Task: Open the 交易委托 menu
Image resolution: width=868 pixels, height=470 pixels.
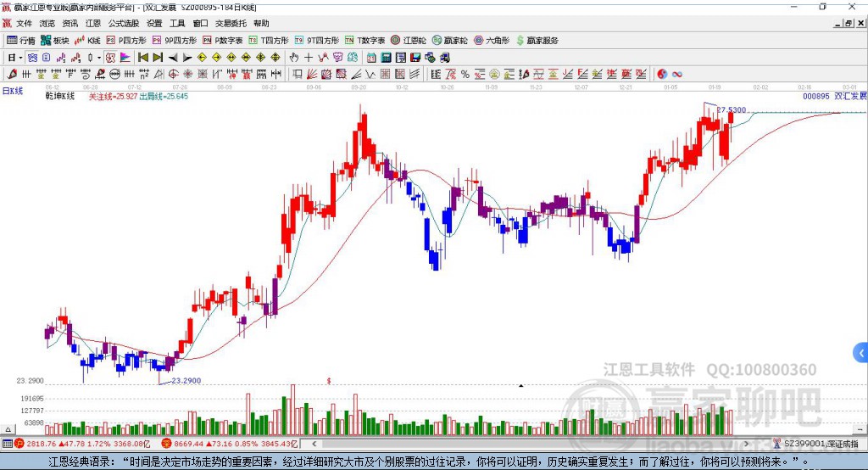Action: 231,23
